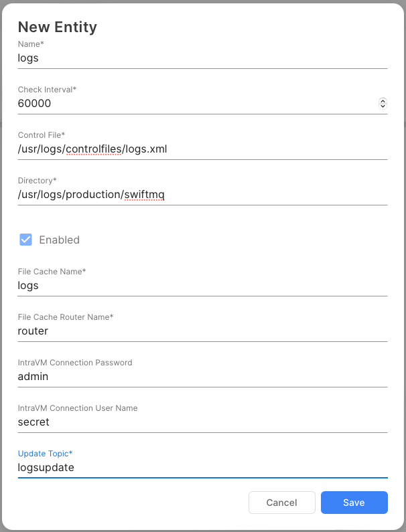Focus the File Cache Name field
The height and width of the screenshot is (532, 406).
pos(201,285)
